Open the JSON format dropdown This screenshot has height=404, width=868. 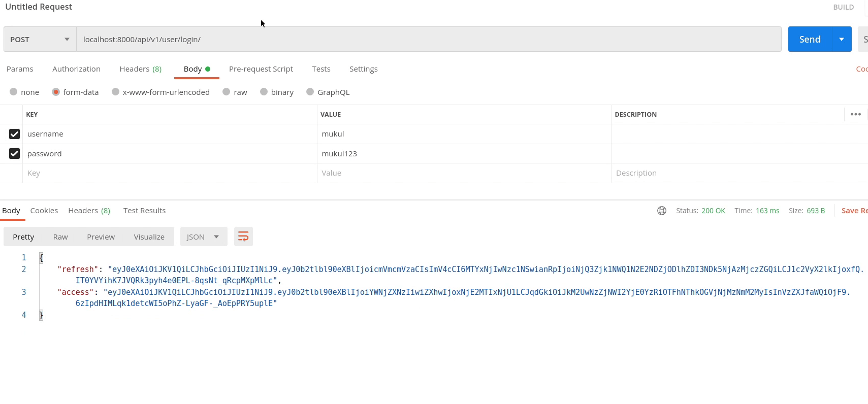tap(203, 237)
